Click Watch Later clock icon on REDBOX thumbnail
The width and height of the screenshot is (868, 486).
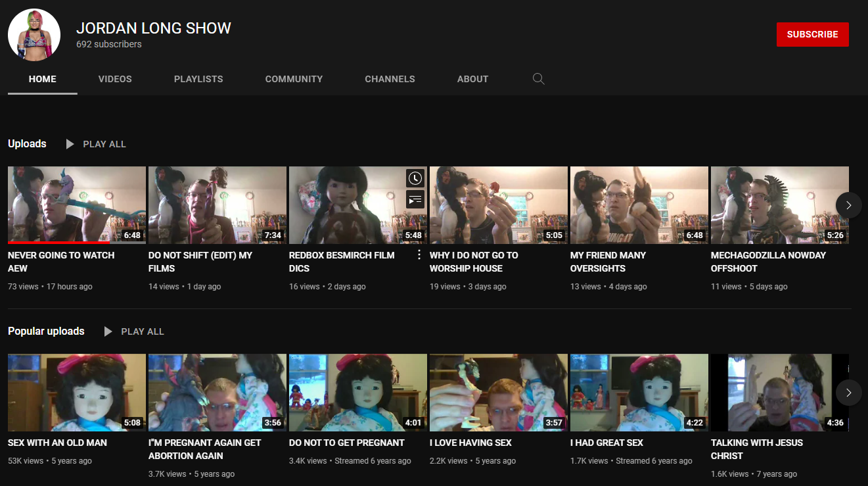[415, 178]
